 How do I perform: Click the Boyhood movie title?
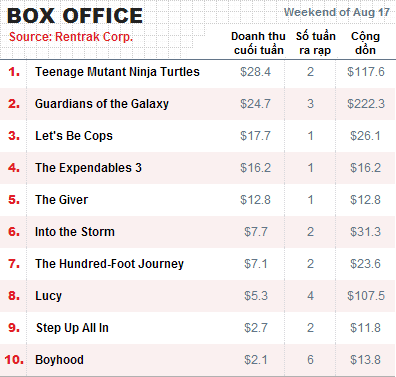(59, 360)
